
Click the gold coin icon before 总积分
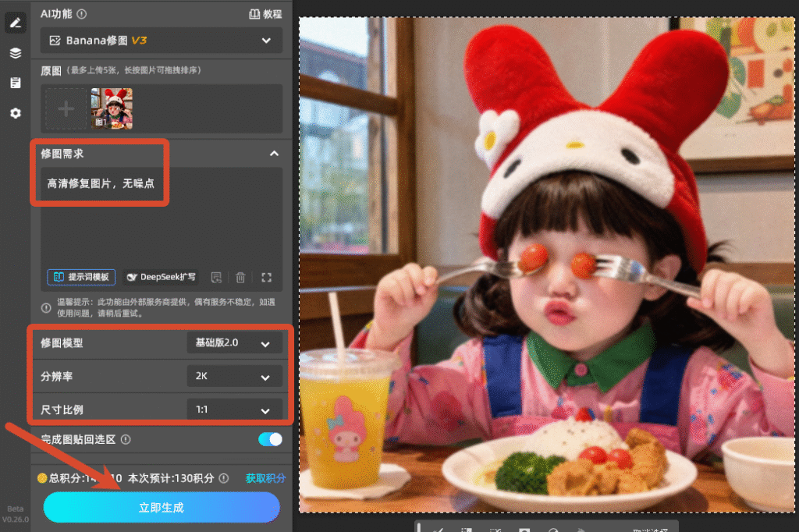[x=42, y=478]
